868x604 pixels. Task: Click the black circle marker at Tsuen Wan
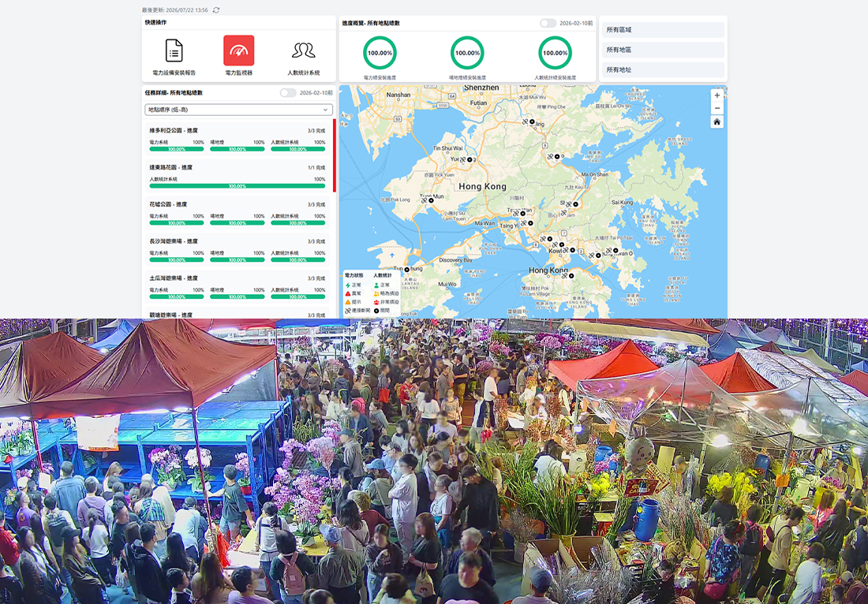pyautogui.click(x=522, y=214)
